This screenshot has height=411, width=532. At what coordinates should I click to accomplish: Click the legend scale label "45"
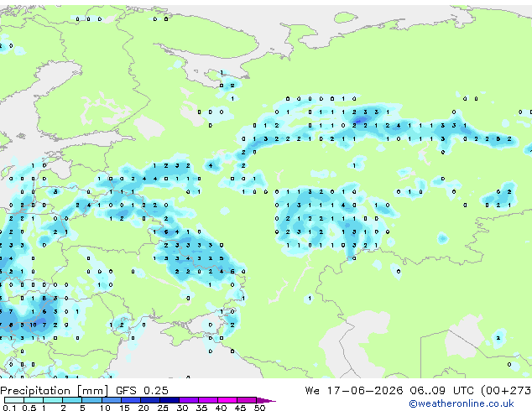240,408
